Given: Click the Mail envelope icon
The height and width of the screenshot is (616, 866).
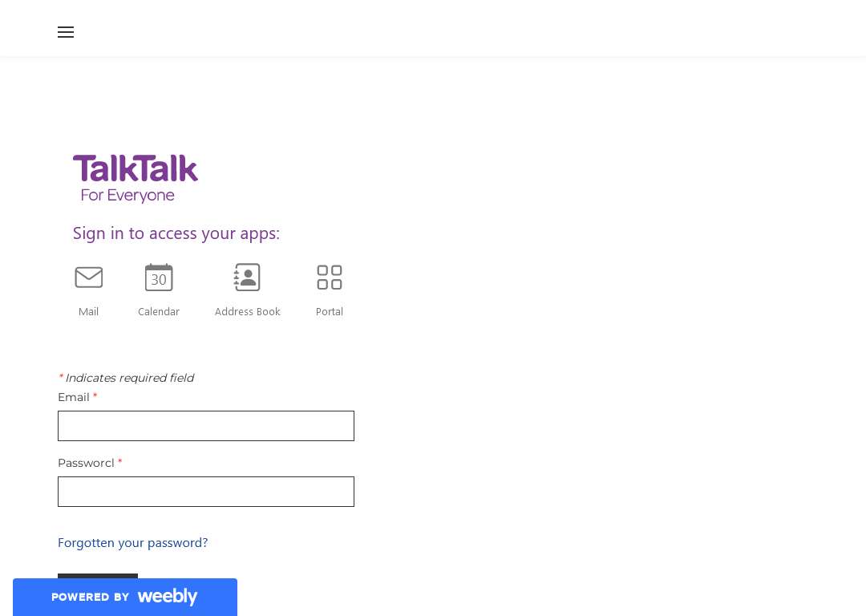Looking at the screenshot, I should pyautogui.click(x=89, y=278).
